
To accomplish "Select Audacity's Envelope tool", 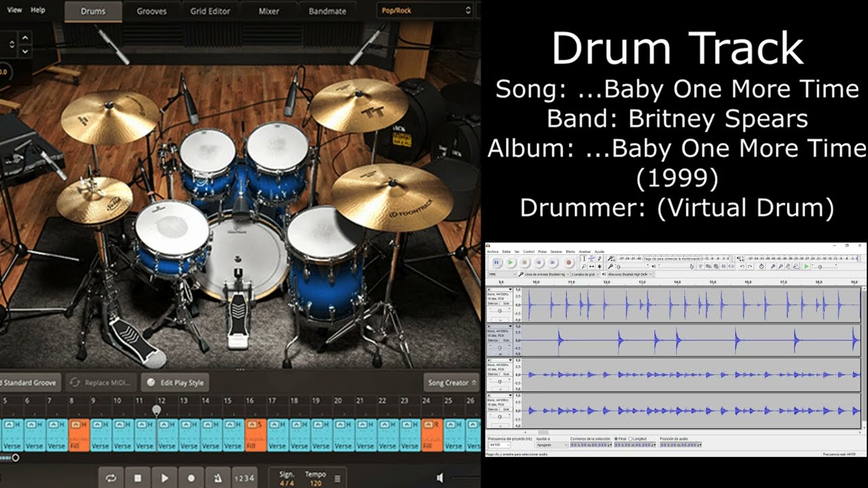I will pos(592,258).
